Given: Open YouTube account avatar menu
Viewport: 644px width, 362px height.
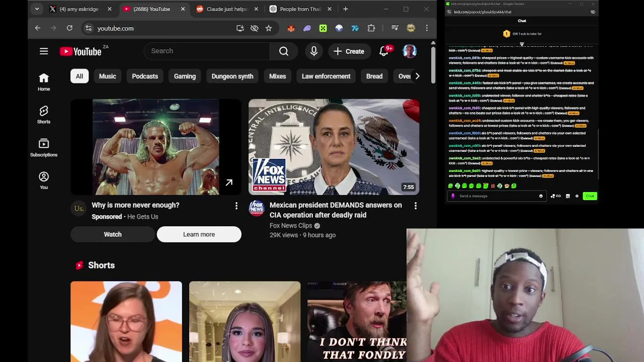Looking at the screenshot, I should (x=410, y=51).
